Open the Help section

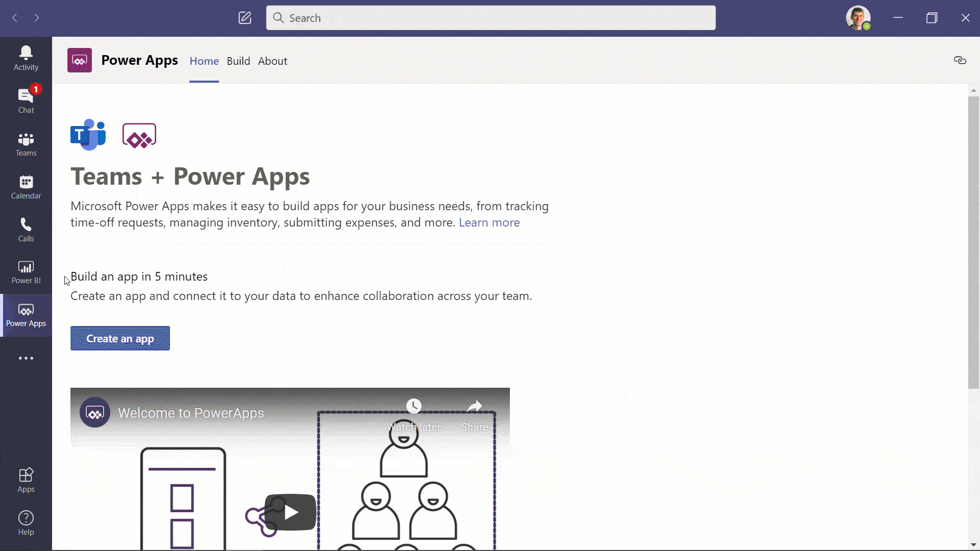tap(26, 522)
